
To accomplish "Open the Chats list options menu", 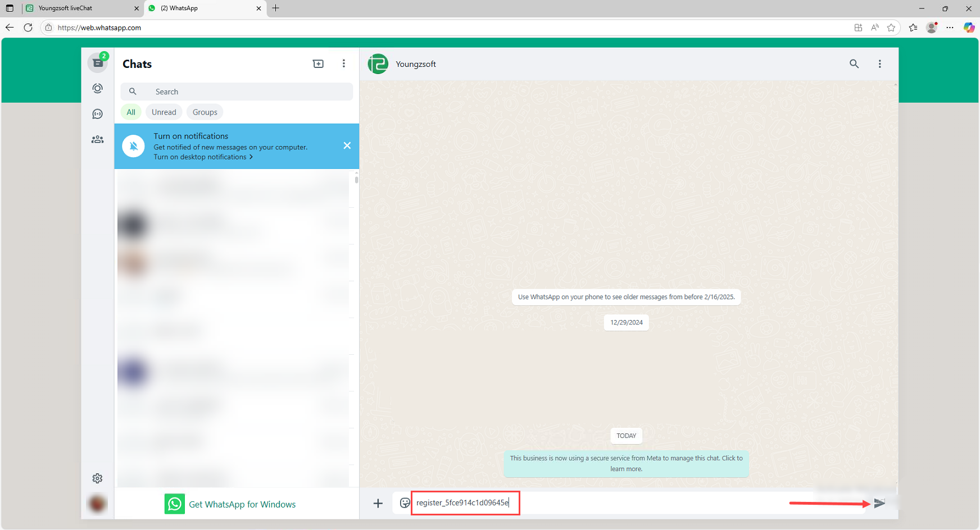I will (344, 64).
